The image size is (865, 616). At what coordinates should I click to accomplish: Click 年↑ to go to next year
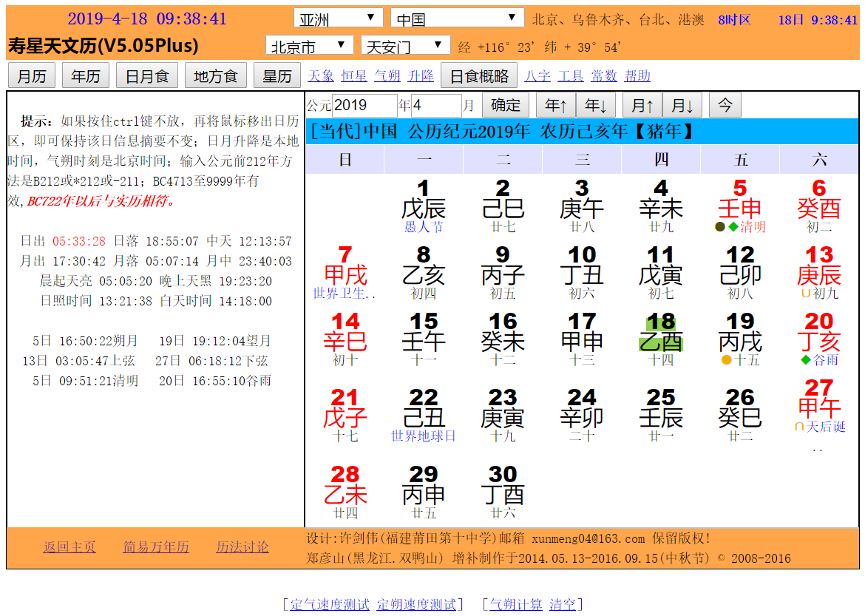coord(556,104)
